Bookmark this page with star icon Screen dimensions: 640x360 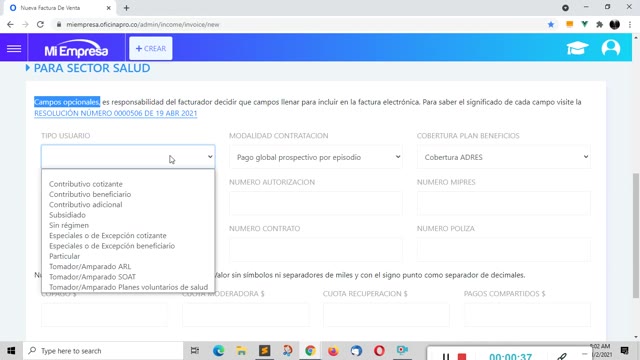[x=551, y=24]
